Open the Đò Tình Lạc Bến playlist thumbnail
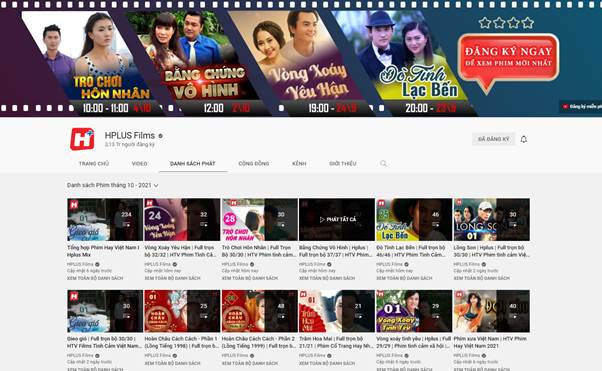 pos(414,220)
